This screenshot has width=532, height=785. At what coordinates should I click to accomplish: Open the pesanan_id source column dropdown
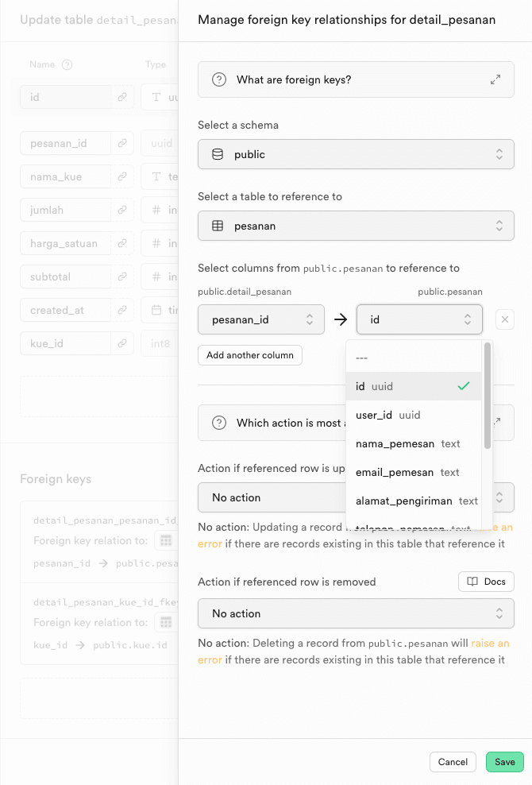coord(261,319)
